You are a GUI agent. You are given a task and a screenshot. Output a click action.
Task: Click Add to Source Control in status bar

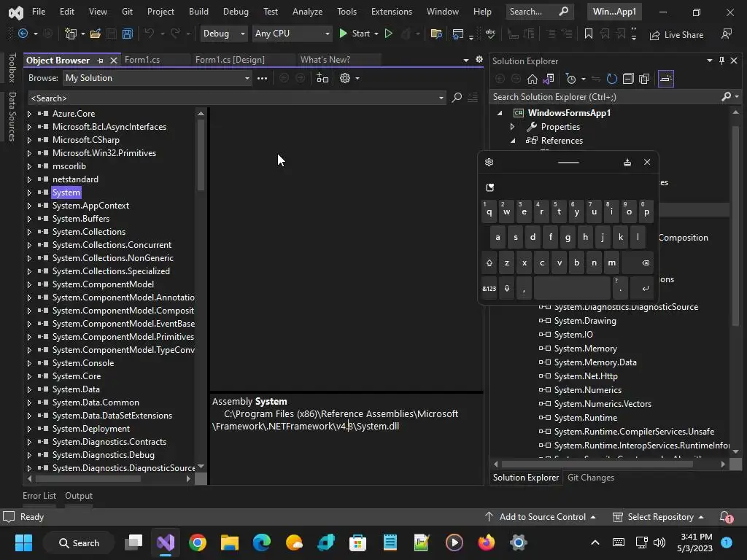coord(541,517)
